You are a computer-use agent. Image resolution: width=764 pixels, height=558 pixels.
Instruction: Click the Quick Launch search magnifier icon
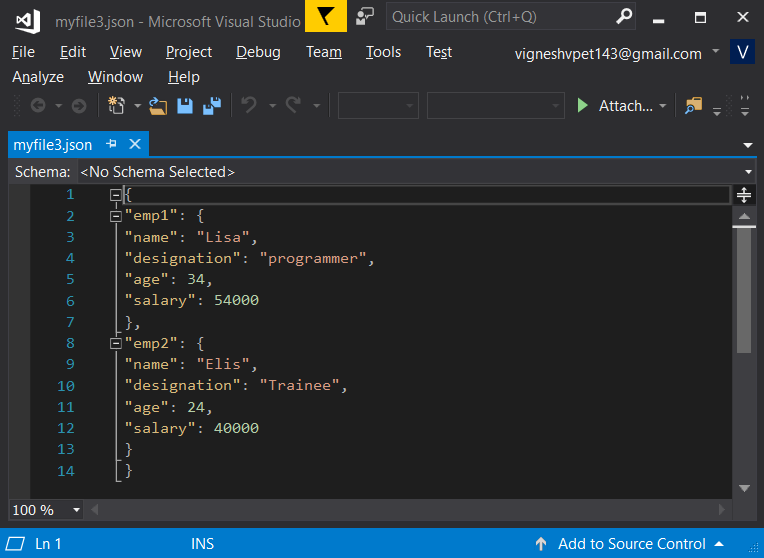coord(624,17)
